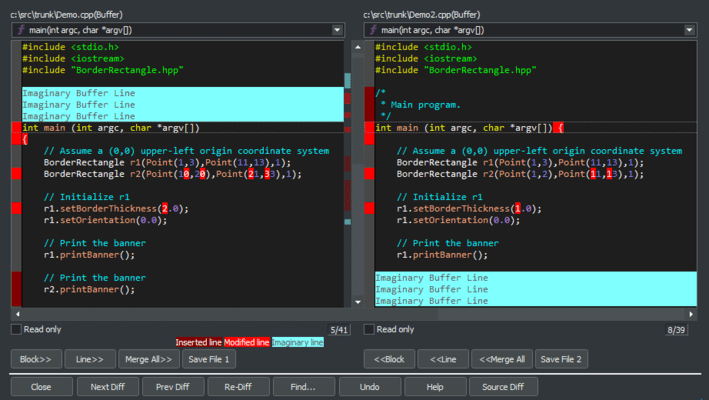Click right line counter 8/39
The width and height of the screenshot is (709, 400).
[676, 330]
